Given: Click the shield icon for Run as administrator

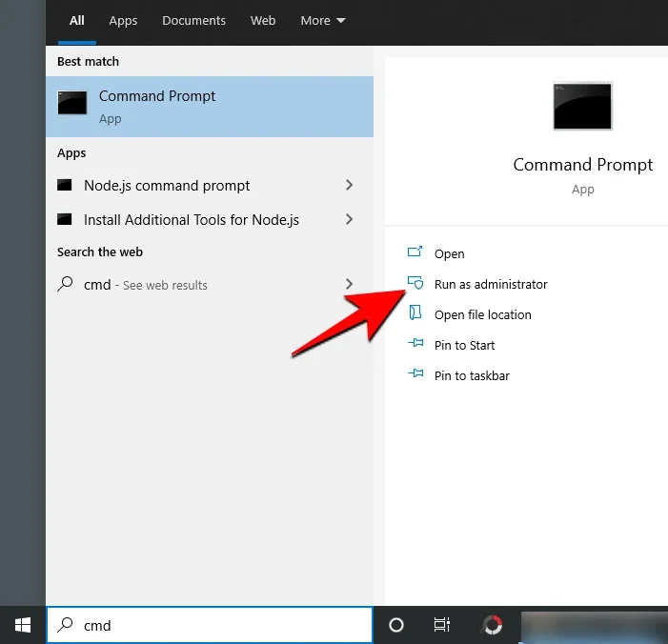Looking at the screenshot, I should pos(415,283).
